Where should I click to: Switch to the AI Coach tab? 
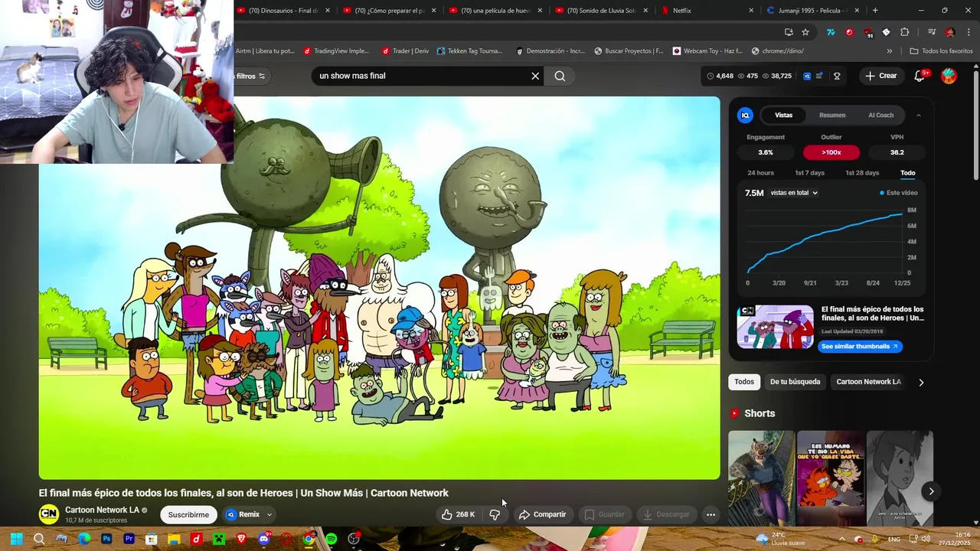[880, 115]
